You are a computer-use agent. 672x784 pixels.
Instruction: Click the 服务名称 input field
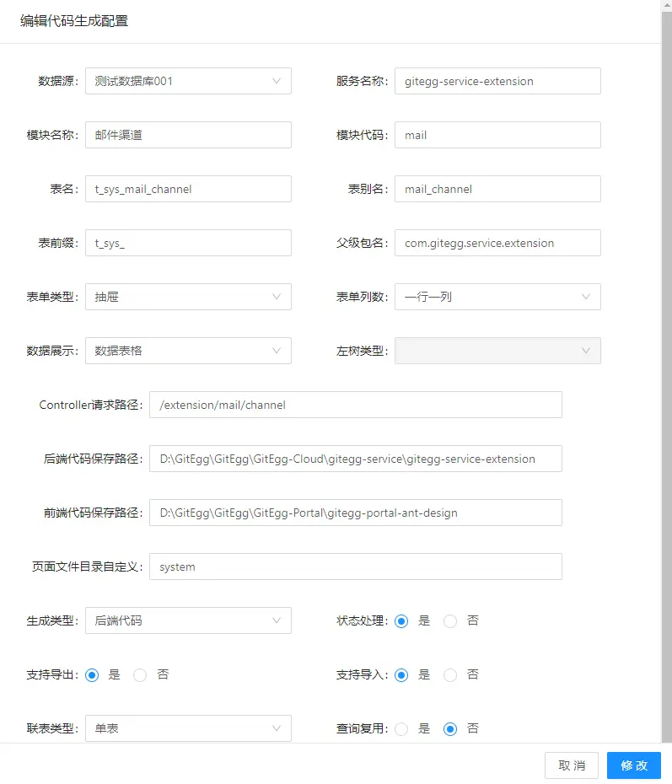click(x=497, y=81)
